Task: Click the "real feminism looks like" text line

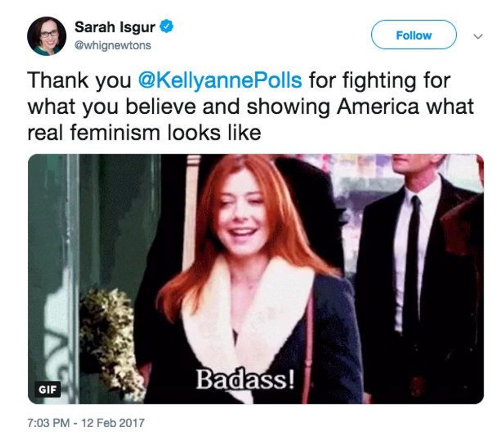Action: (144, 133)
